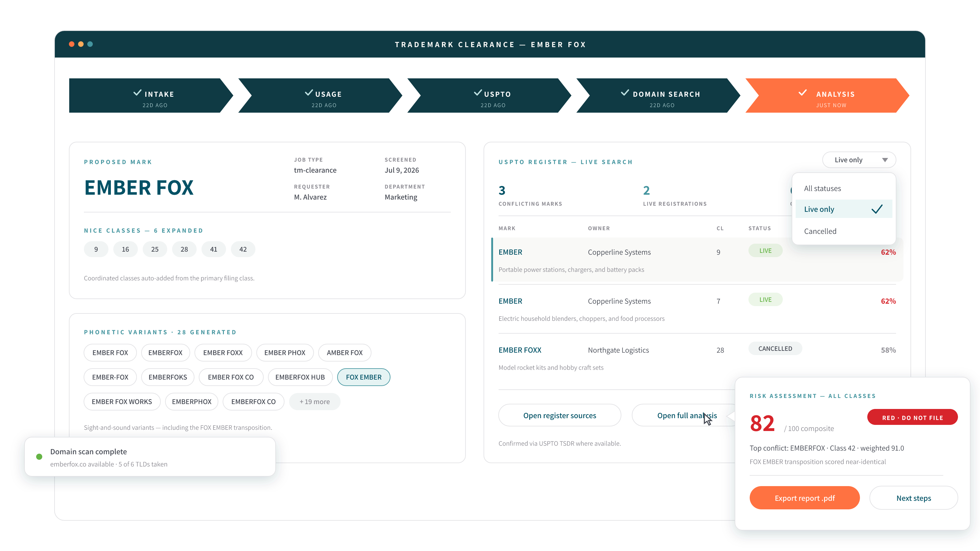Toggle the FOX EMBER variant chip
This screenshot has width=980, height=551.
(x=364, y=377)
